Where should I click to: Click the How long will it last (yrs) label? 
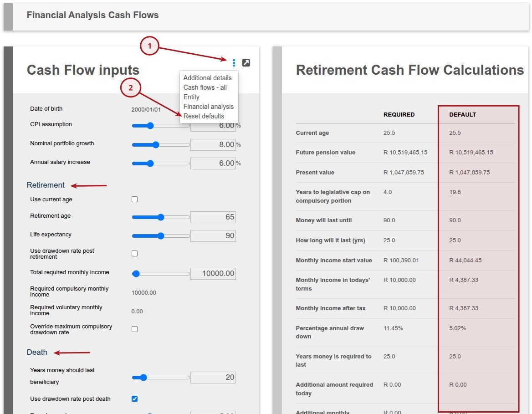[x=331, y=240]
